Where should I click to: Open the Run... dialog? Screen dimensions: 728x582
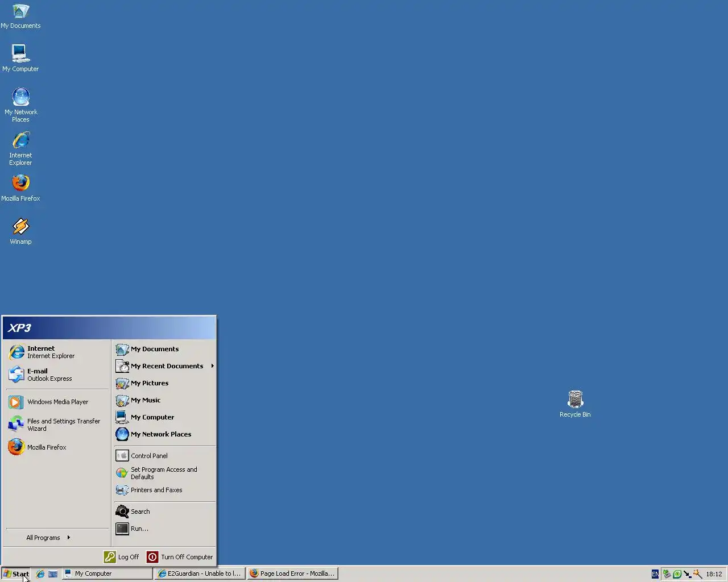[x=165, y=529]
